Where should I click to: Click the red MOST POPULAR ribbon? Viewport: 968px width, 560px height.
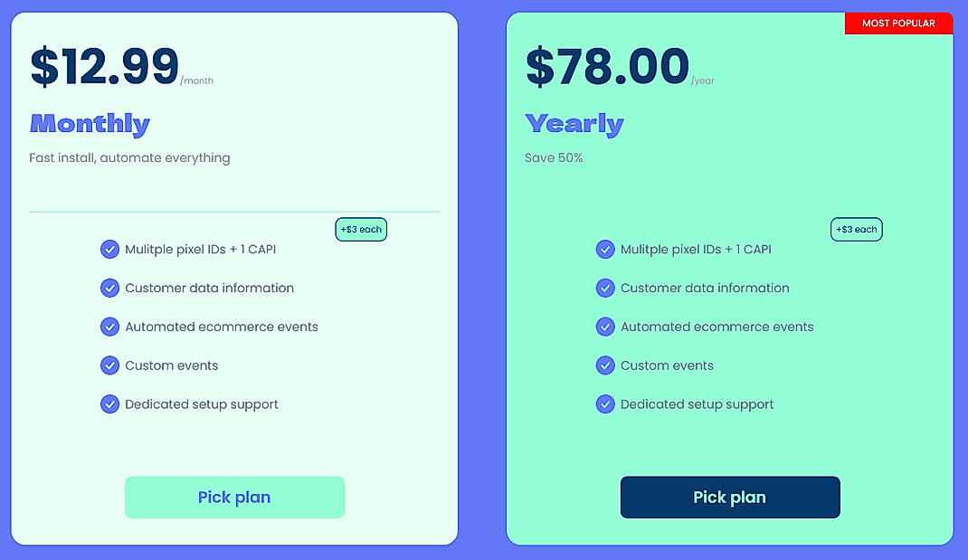pos(898,23)
